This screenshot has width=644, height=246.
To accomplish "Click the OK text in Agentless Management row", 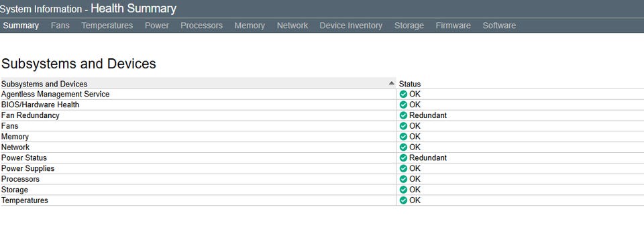I will [415, 94].
